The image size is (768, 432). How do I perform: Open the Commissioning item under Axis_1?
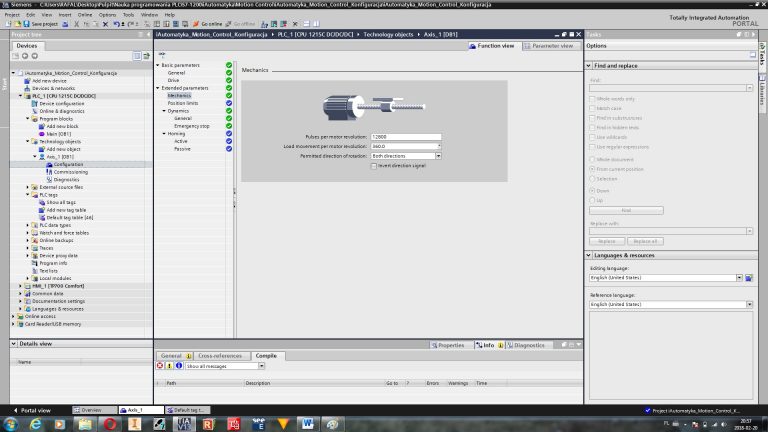[70, 171]
